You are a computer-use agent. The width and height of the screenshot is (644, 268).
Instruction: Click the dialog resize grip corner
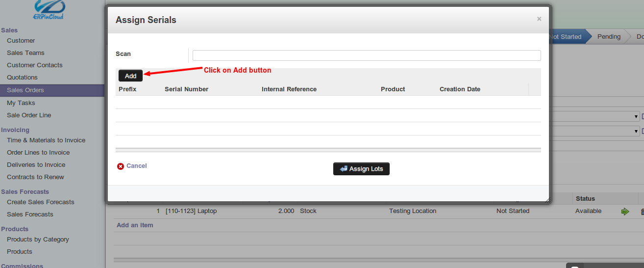click(547, 199)
